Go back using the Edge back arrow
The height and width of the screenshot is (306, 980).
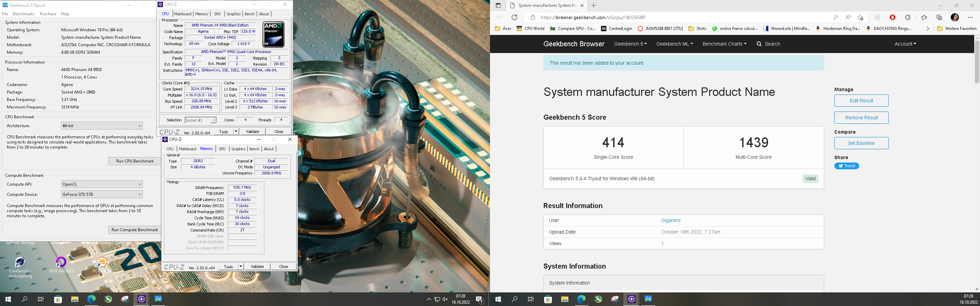(500, 17)
